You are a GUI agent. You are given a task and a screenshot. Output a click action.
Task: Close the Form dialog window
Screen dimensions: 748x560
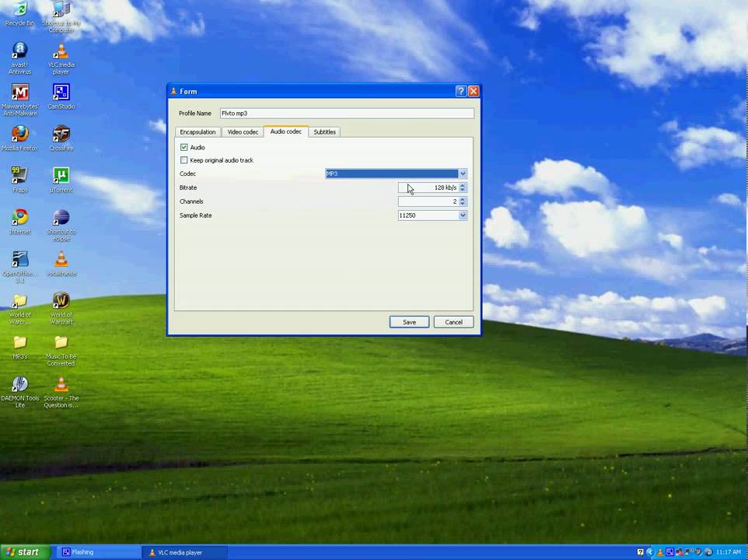(474, 91)
